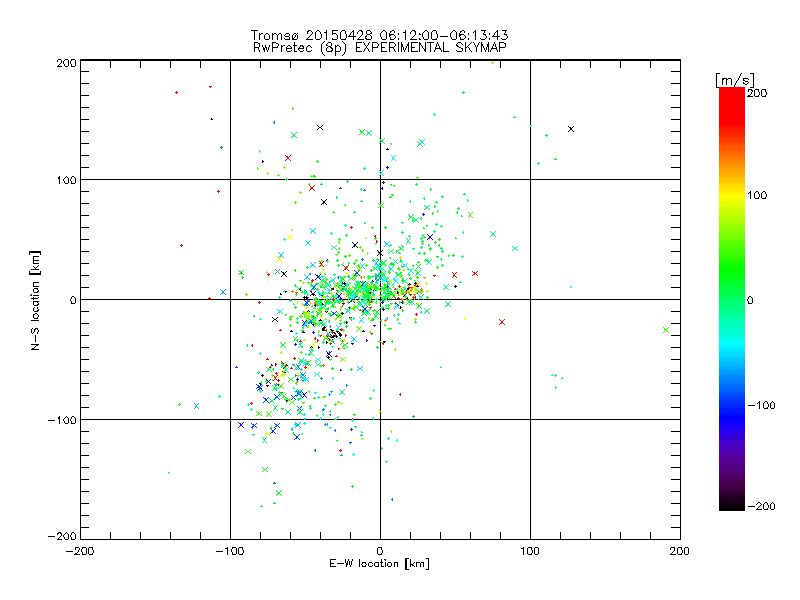800x600 pixels.
Task: Click the '[m/s]' colorbar unit label
Action: [735, 80]
